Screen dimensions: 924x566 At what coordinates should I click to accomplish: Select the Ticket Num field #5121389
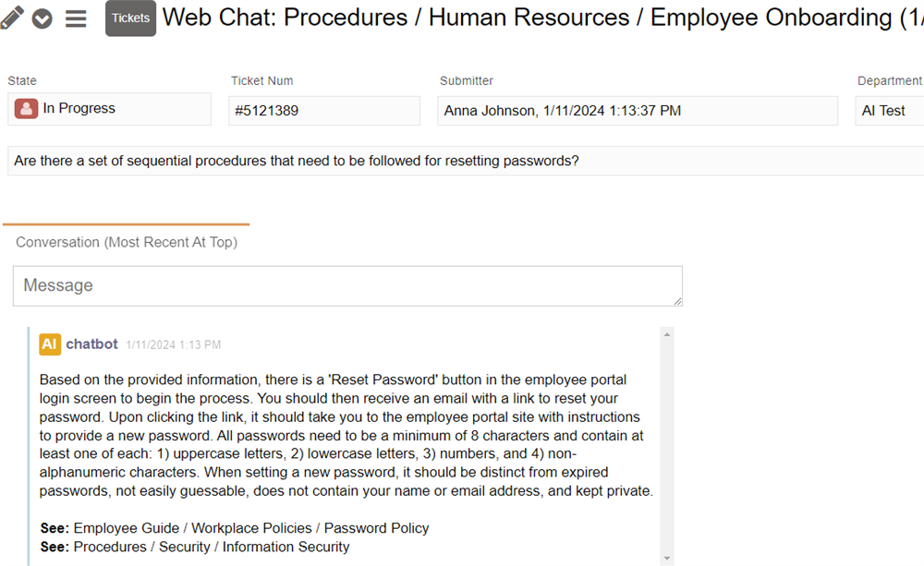324,111
